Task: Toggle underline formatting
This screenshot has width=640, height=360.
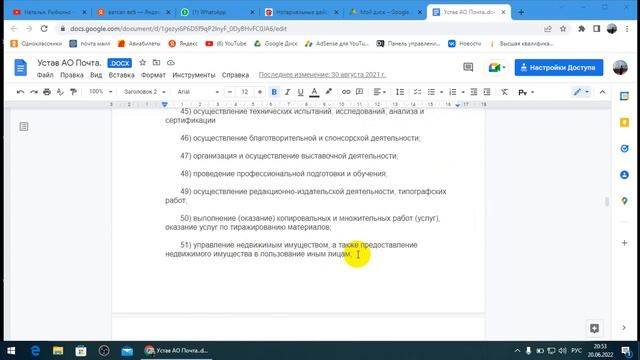Action: point(300,92)
